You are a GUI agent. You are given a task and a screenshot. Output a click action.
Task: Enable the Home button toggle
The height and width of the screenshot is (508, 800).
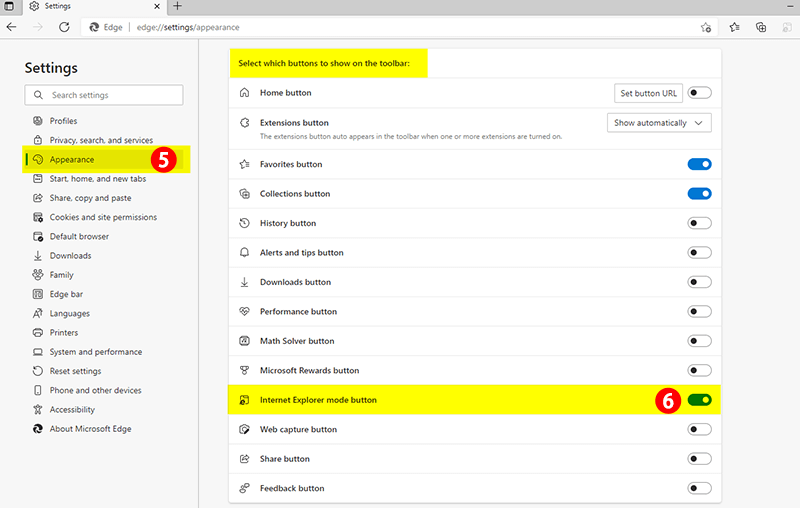click(x=699, y=93)
